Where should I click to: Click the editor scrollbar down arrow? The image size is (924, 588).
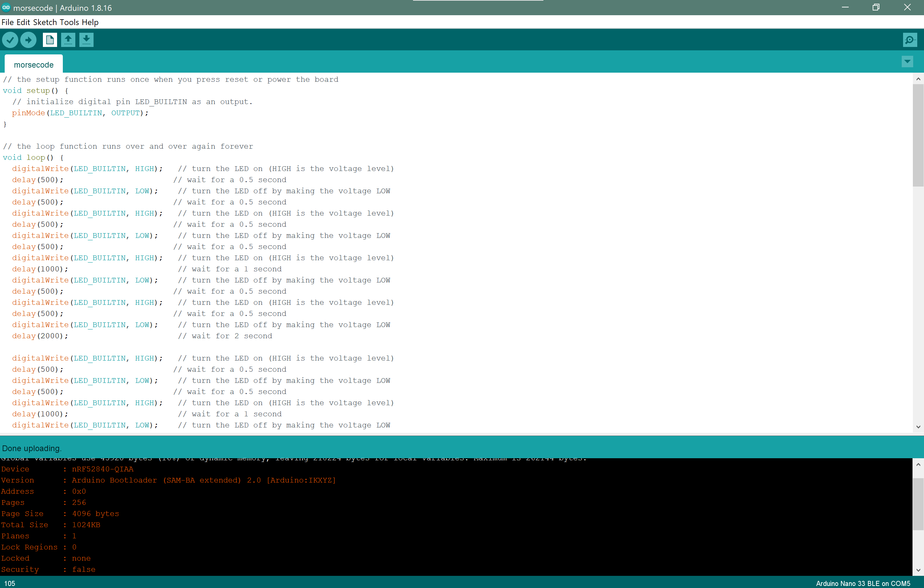(x=918, y=427)
